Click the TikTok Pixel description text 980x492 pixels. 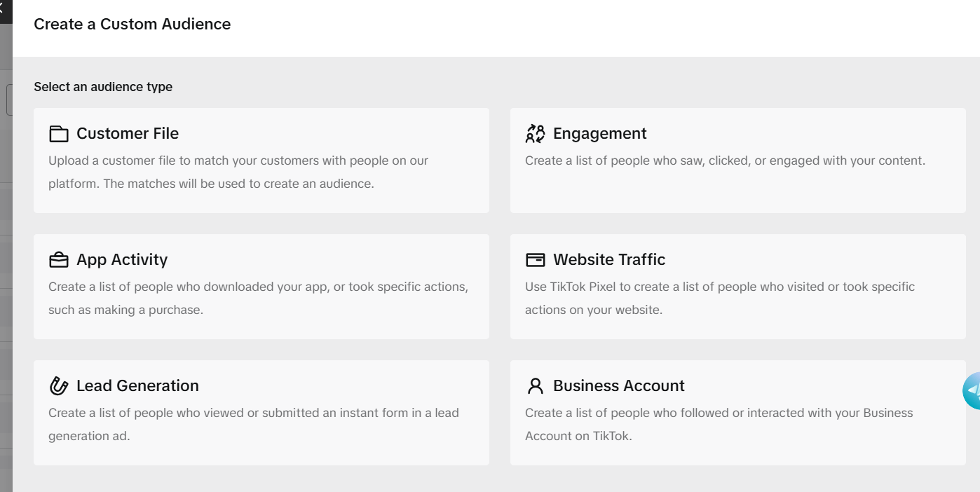point(720,298)
